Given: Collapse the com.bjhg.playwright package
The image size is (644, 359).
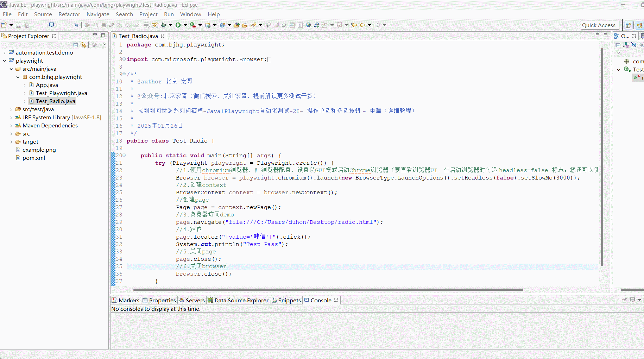Looking at the screenshot, I should tap(18, 77).
